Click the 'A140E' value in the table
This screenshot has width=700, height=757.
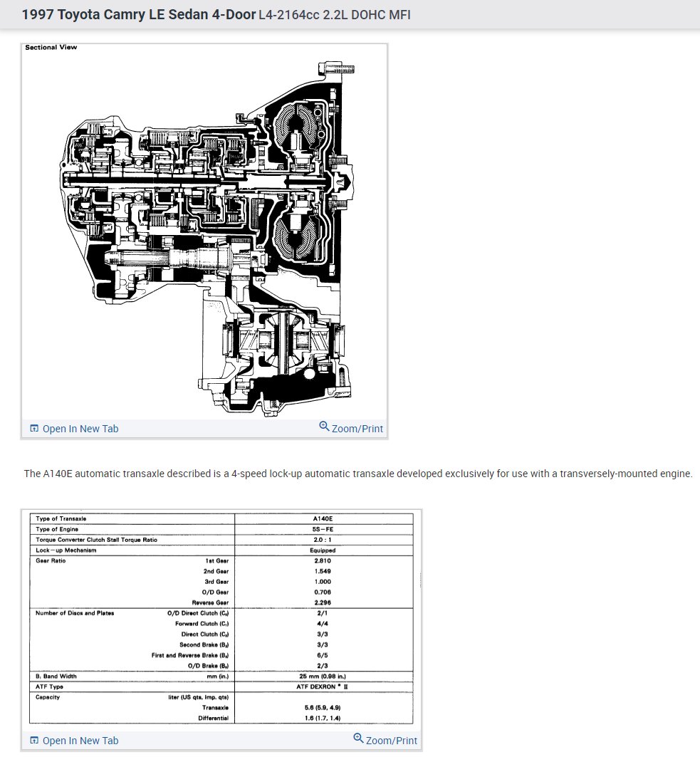pos(323,519)
